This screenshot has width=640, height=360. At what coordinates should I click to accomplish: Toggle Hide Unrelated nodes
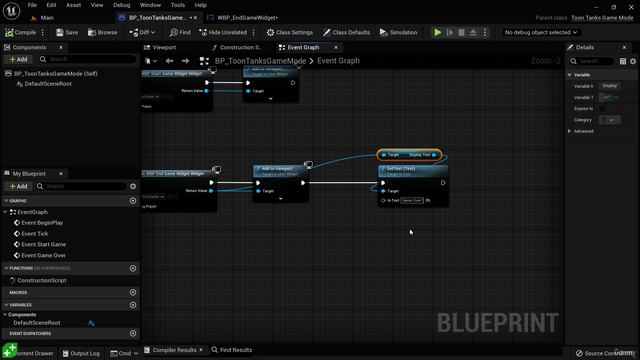pos(223,32)
